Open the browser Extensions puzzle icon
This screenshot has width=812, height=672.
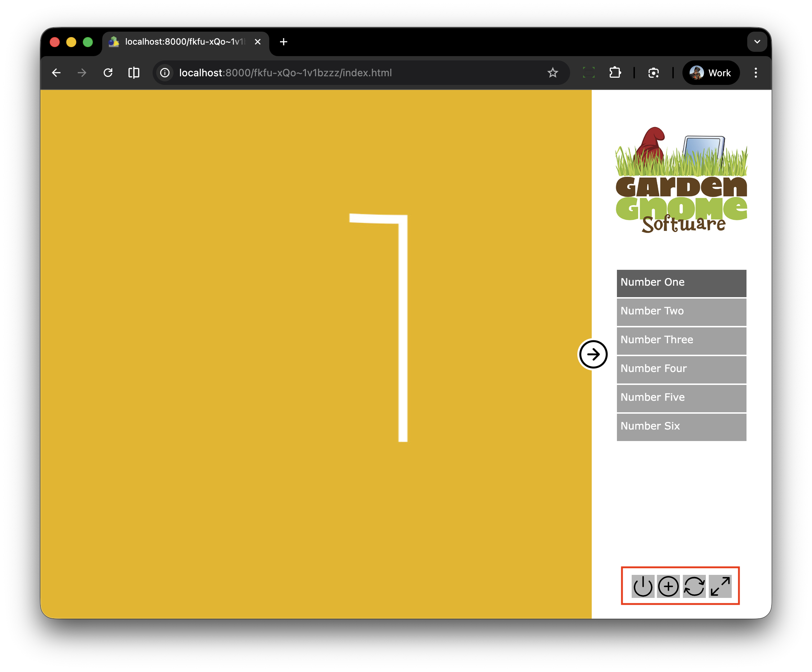(615, 73)
